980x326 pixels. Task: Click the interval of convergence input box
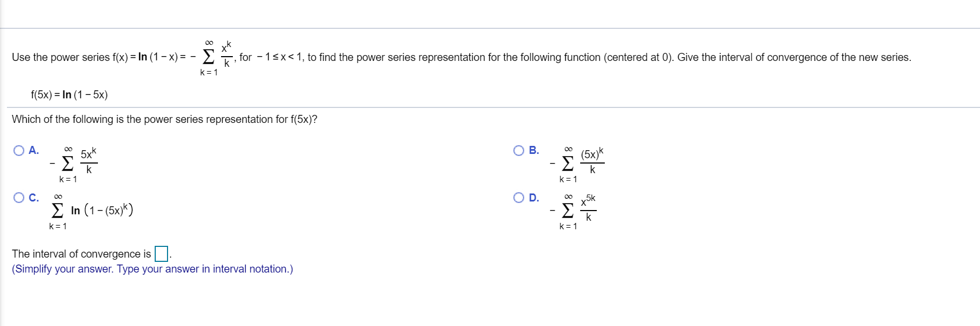(161, 253)
